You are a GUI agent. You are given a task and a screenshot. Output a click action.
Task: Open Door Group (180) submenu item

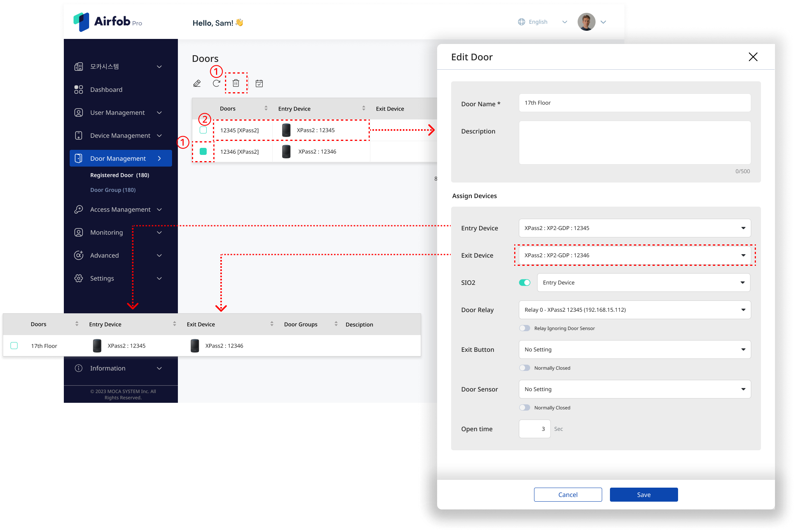(113, 190)
